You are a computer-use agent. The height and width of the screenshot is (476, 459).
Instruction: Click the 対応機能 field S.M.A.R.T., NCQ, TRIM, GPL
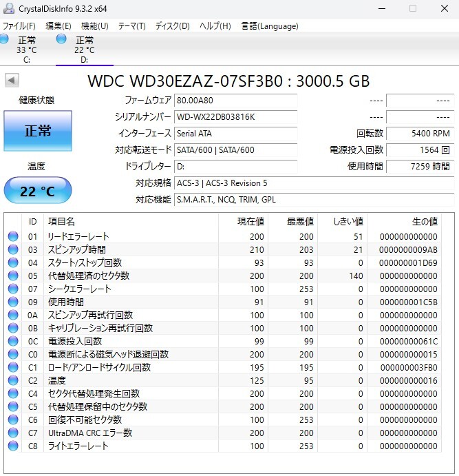314,200
